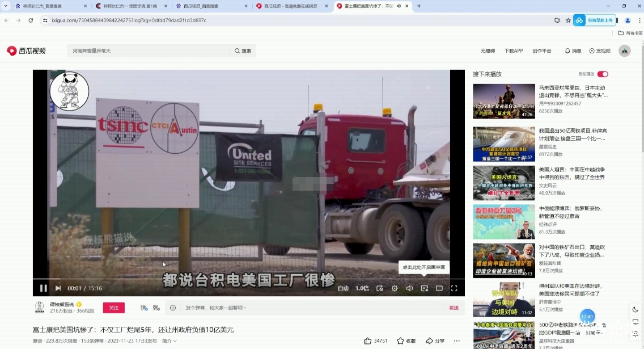
Task: Click 发视频 upload video button
Action: [600, 51]
